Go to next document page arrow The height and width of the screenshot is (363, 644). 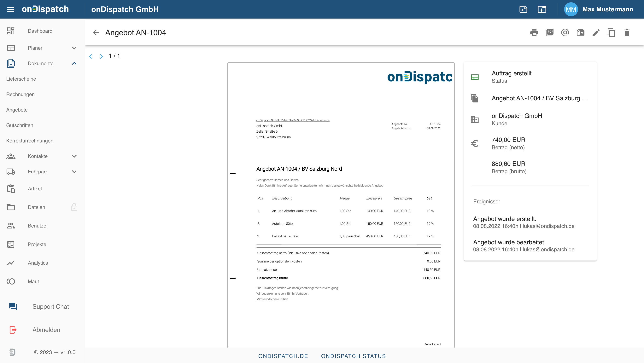pos(101,56)
